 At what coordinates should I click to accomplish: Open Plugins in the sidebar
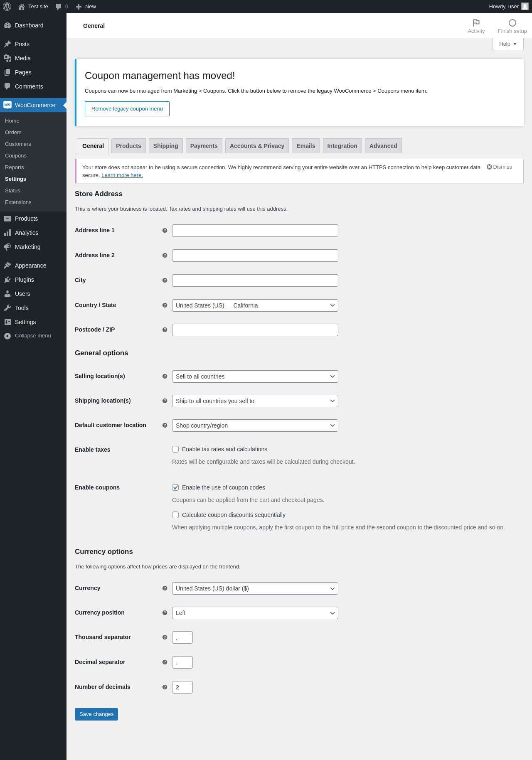click(x=33, y=280)
